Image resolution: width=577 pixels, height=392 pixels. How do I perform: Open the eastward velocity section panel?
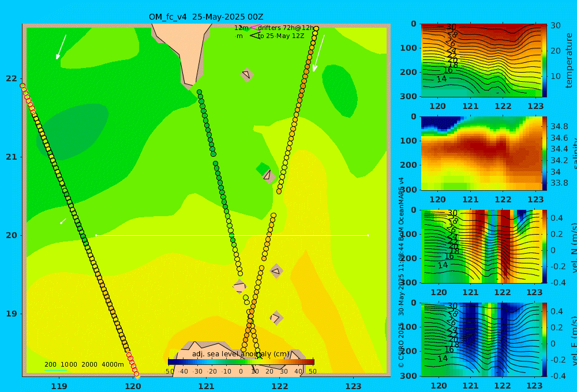click(481, 340)
